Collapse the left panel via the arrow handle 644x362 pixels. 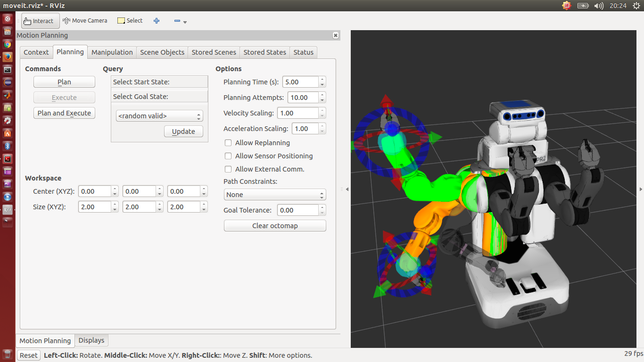(347, 189)
